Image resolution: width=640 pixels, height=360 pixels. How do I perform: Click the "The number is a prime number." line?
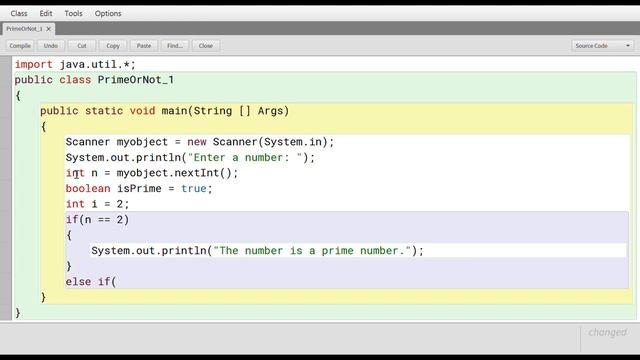258,251
